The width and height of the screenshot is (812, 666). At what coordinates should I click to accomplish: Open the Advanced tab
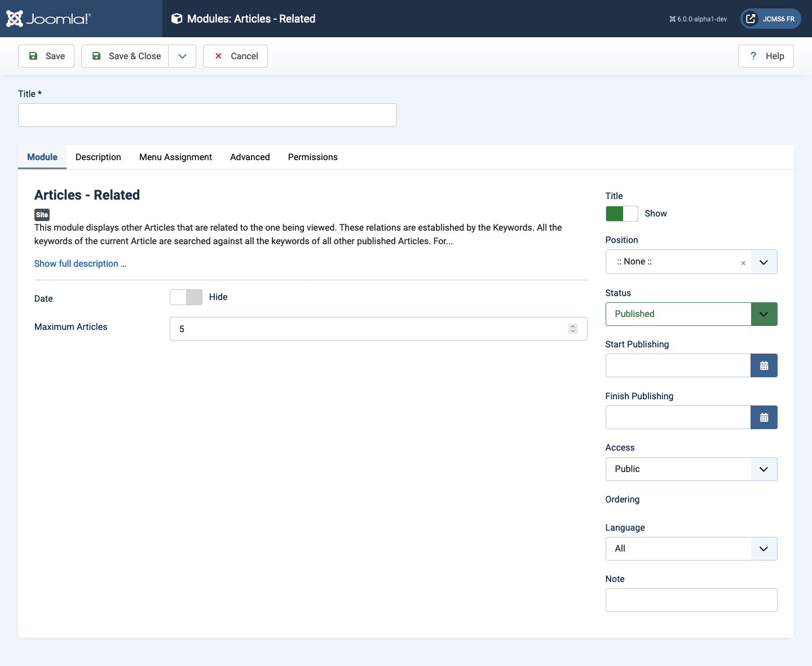click(x=250, y=157)
